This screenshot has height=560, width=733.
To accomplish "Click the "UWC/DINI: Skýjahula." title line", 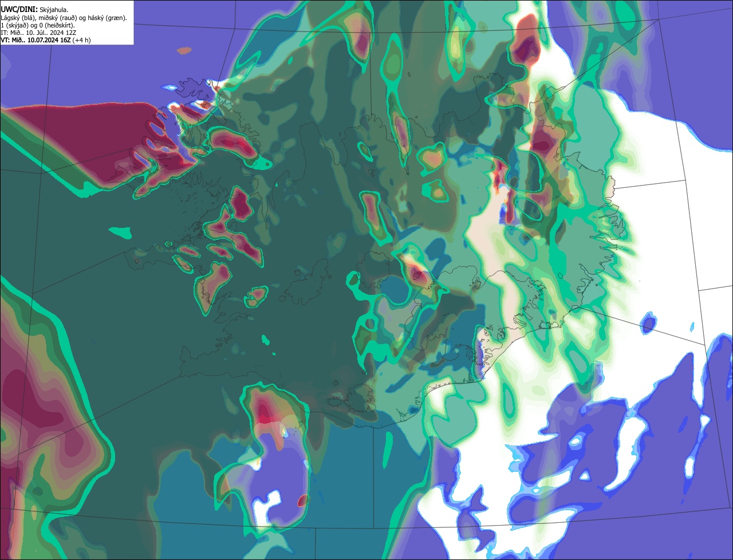I will (34, 9).
